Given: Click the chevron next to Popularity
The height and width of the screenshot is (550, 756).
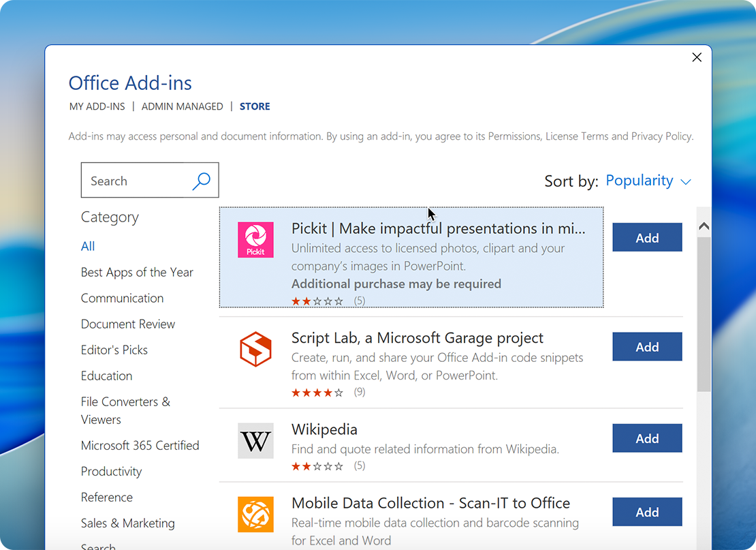Looking at the screenshot, I should pos(684,181).
